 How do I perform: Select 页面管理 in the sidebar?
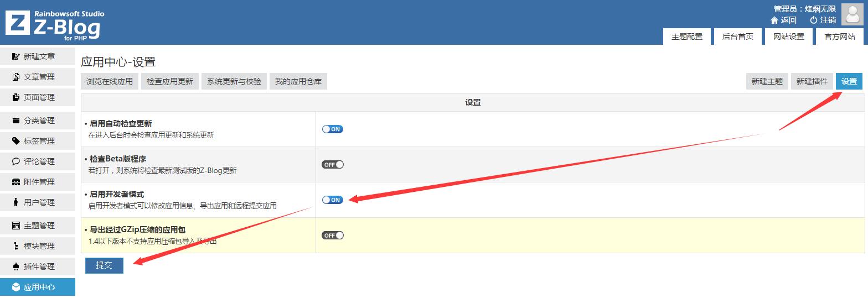(38, 97)
